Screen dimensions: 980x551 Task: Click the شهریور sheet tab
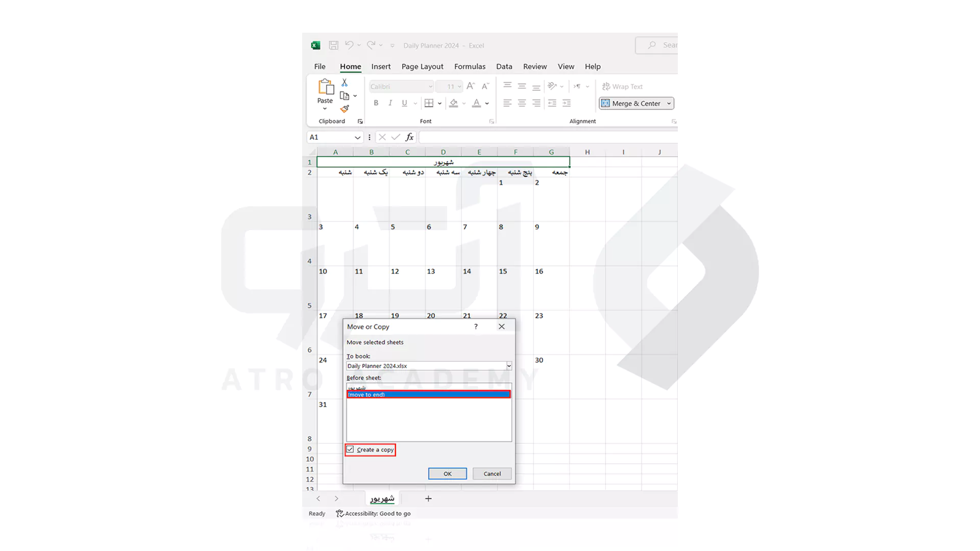click(382, 498)
